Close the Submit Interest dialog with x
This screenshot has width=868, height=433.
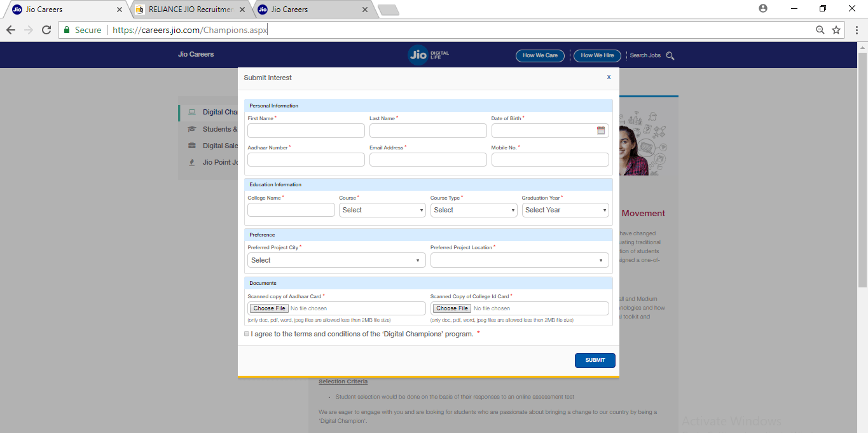pos(609,77)
